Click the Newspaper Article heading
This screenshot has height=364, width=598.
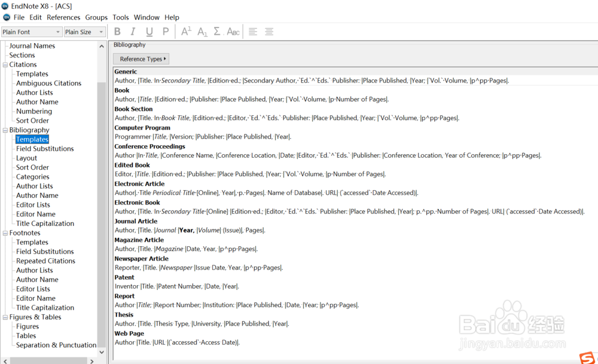click(x=141, y=259)
